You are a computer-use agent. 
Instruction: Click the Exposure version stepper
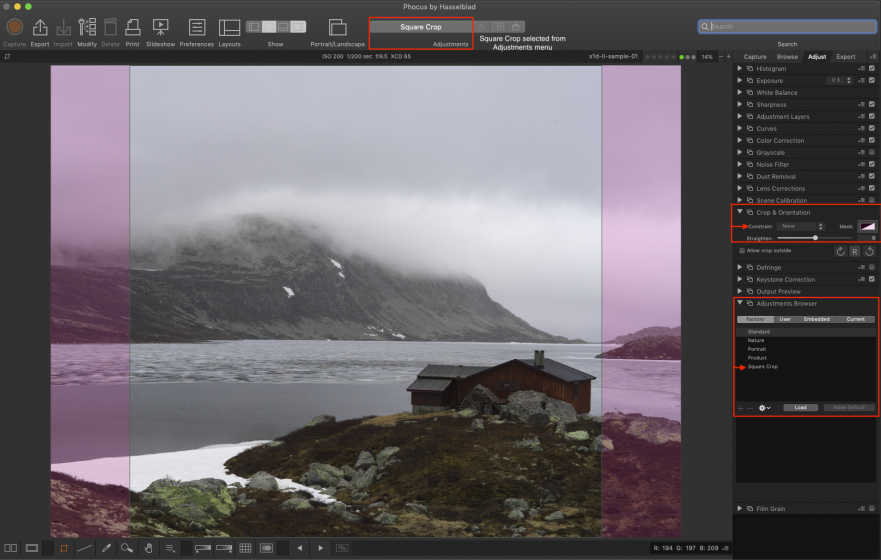pos(848,80)
